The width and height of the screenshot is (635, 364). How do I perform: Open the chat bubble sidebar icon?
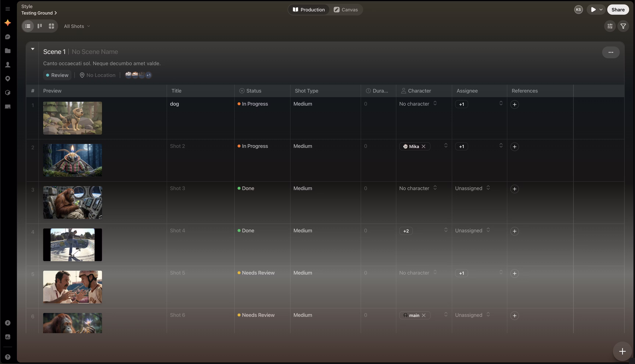coord(8,37)
